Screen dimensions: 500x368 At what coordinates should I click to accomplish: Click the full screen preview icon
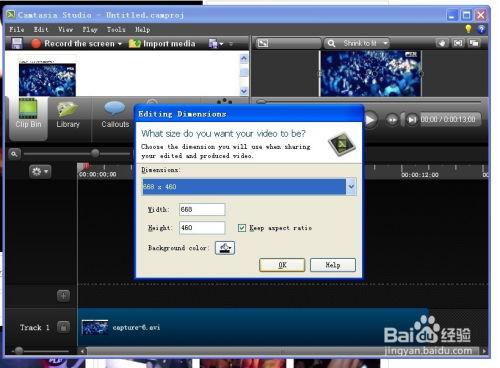pos(458,43)
